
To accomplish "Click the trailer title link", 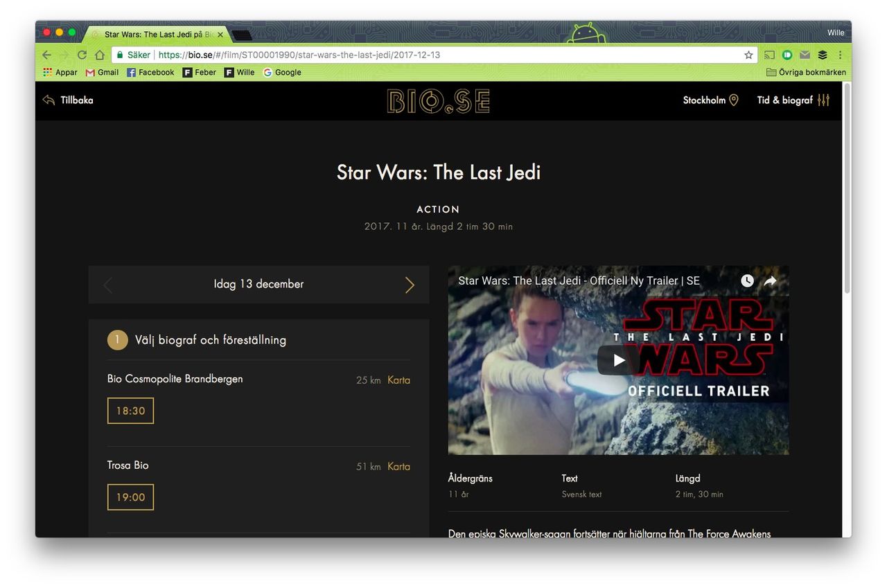I will (579, 280).
